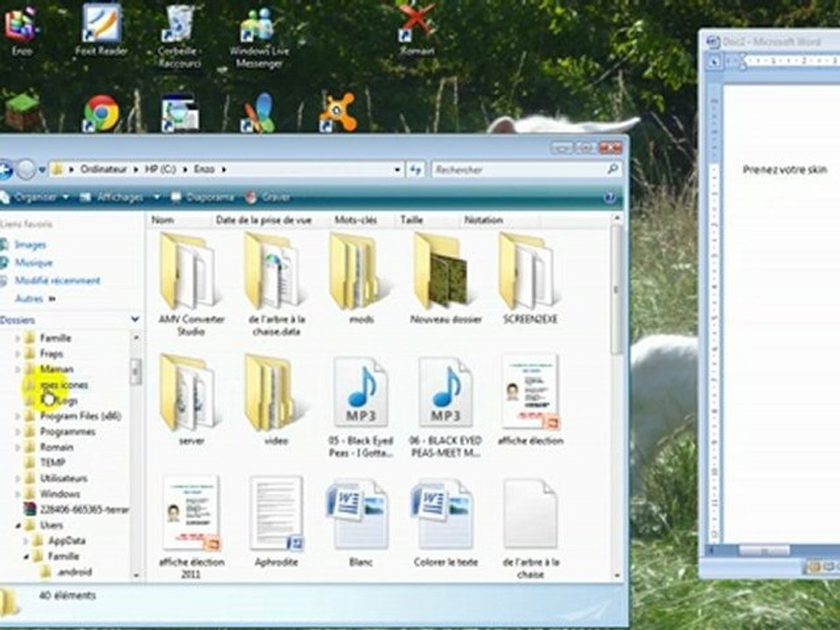Open the Explorer help question mark icon

(x=610, y=198)
